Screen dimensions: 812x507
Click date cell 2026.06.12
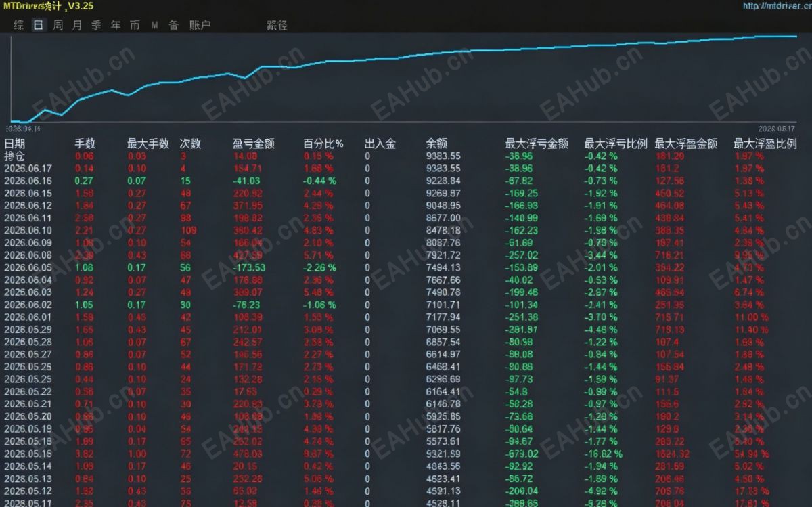coord(28,206)
